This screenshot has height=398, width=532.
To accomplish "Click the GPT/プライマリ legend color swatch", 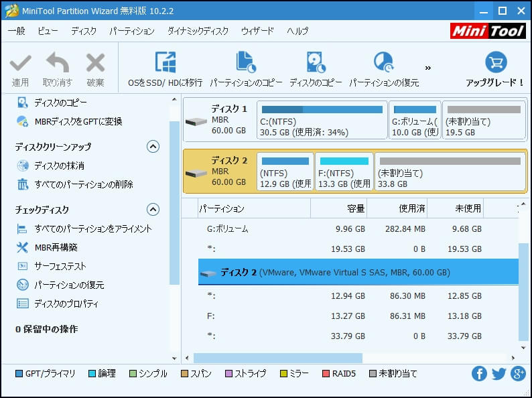I will point(19,374).
